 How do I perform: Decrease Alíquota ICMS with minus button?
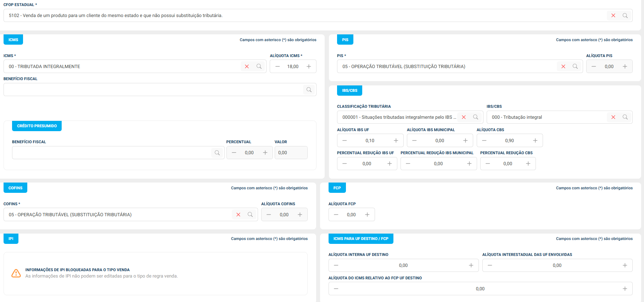coord(278,67)
